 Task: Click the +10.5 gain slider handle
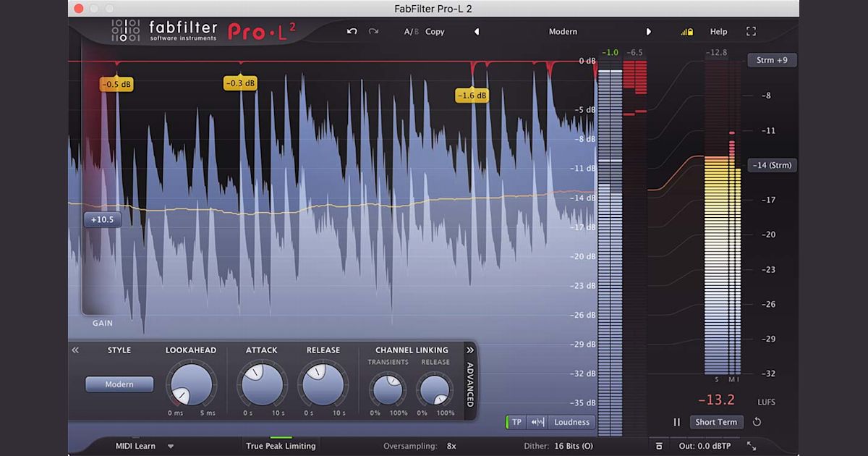click(102, 219)
